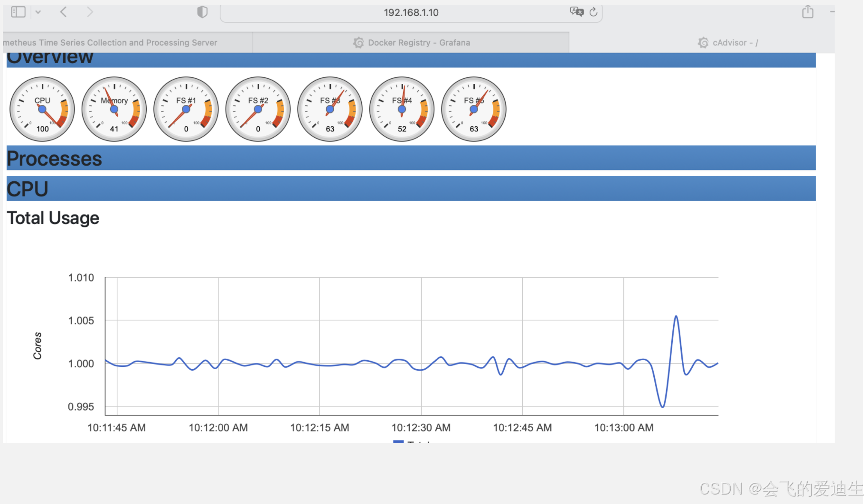Click the Memory gauge showing 41
This screenshot has width=866, height=504.
click(114, 109)
